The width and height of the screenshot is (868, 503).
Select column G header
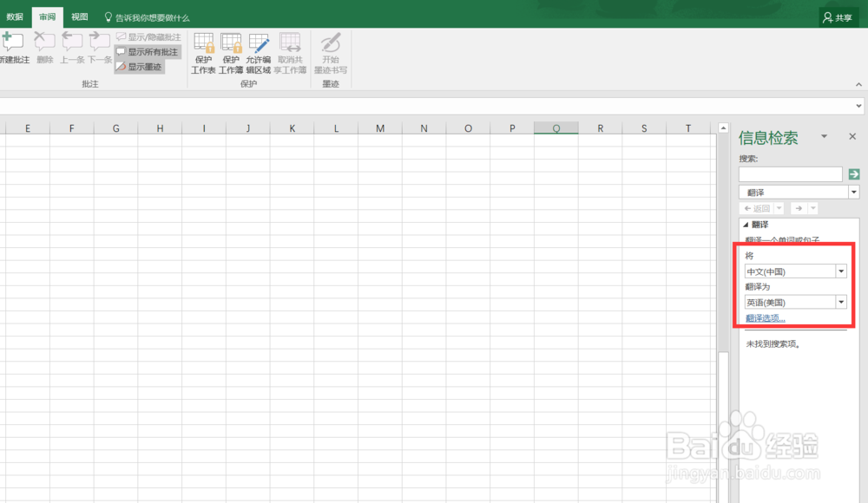pos(115,128)
